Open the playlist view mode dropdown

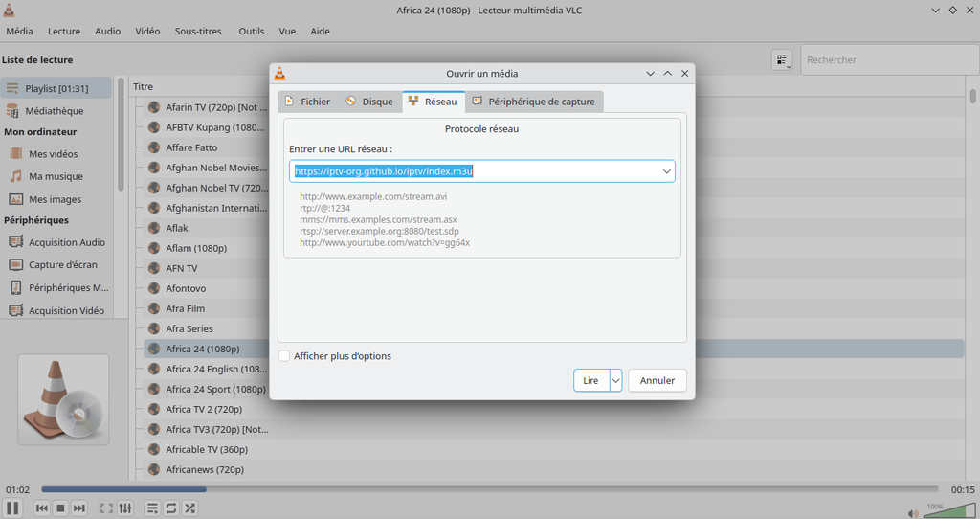[x=782, y=60]
